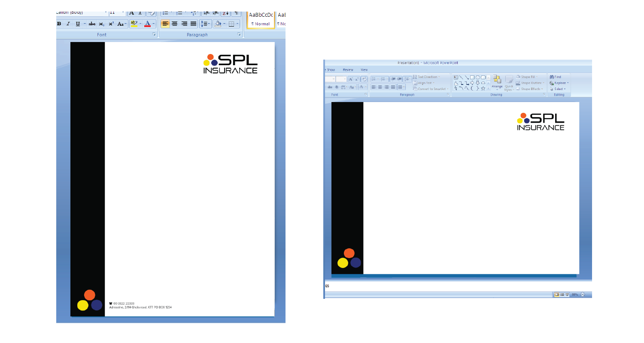
Task: Select the Format Painter in Word's Font group
Action: (152, 13)
